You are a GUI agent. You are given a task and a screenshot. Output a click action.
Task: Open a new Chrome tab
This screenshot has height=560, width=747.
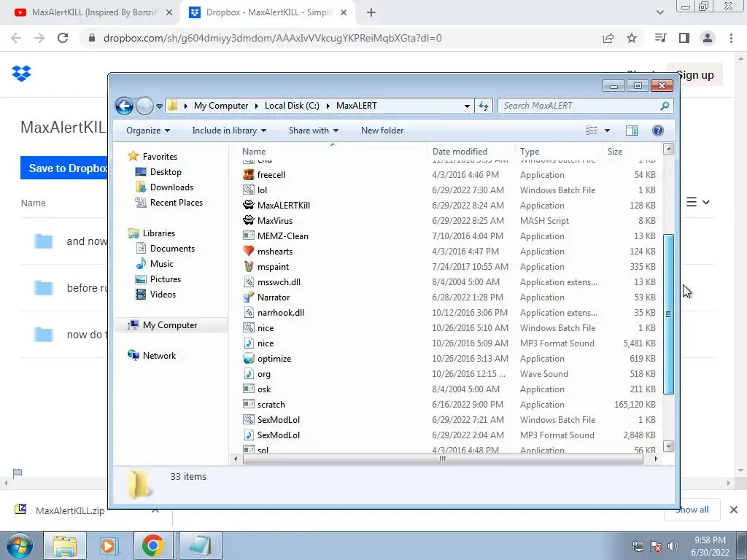click(371, 13)
